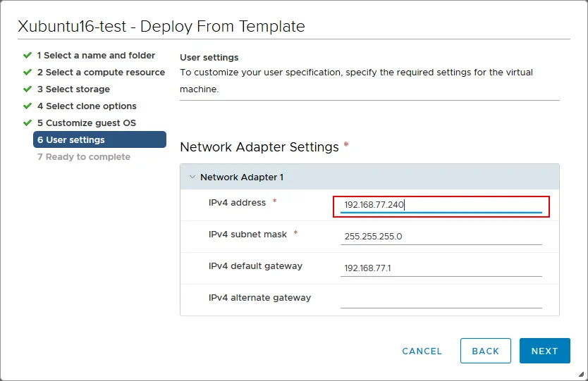Jump to step 3 Select storage
The image size is (588, 381).
[x=73, y=89]
